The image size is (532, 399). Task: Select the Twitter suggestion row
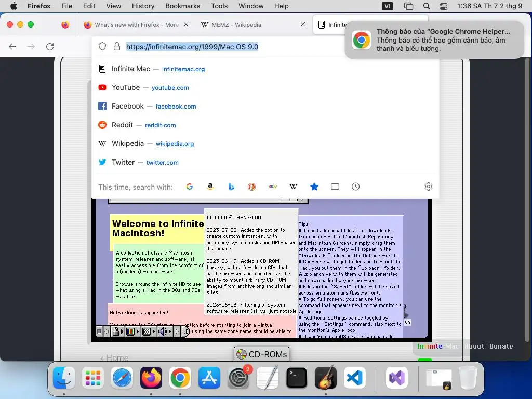pos(265,162)
